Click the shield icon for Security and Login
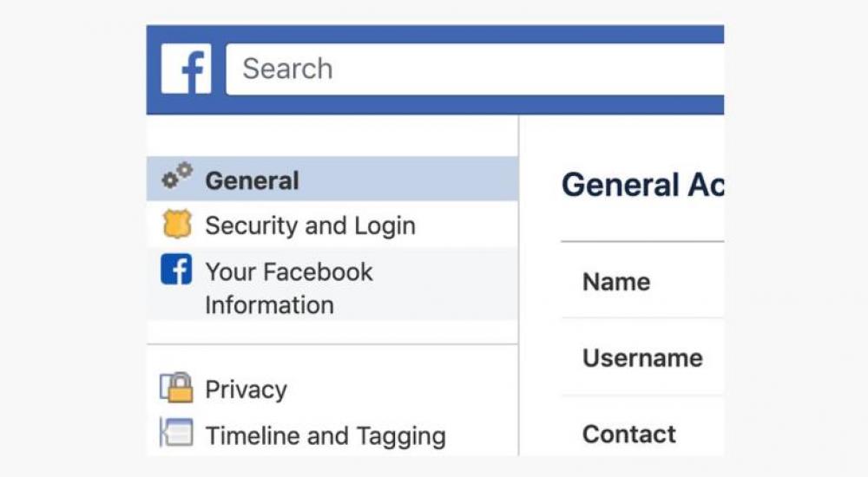The height and width of the screenshot is (477, 868). pos(176,225)
